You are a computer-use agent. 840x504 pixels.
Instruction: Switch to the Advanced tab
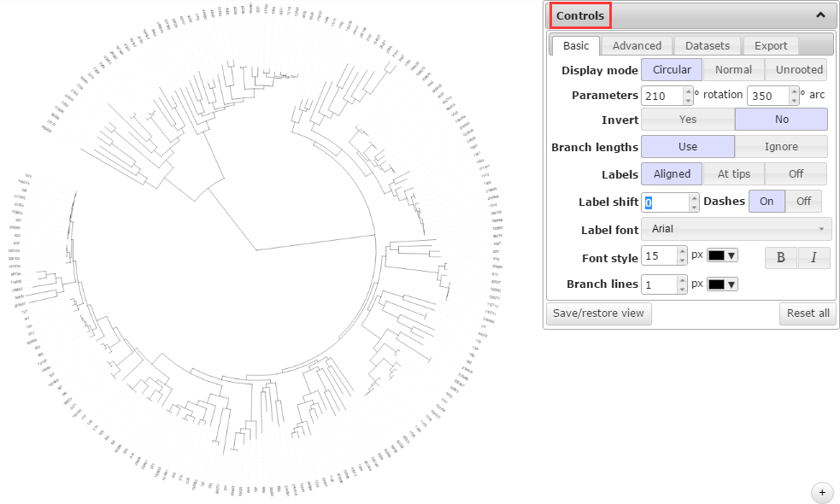click(x=637, y=46)
